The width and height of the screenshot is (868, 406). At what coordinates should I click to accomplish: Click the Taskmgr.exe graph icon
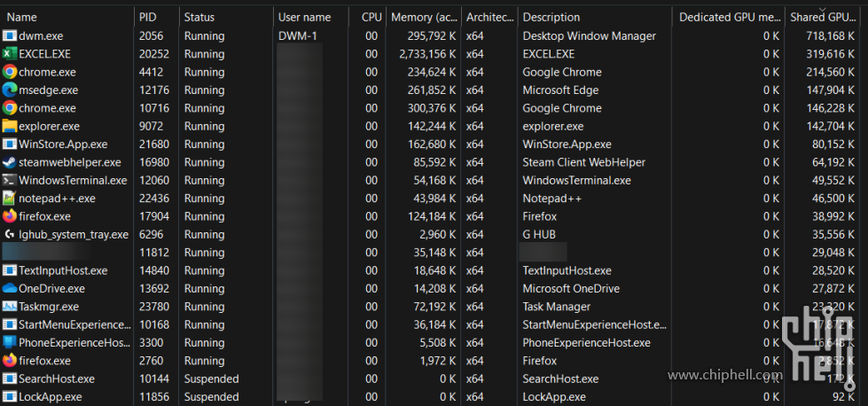click(10, 307)
